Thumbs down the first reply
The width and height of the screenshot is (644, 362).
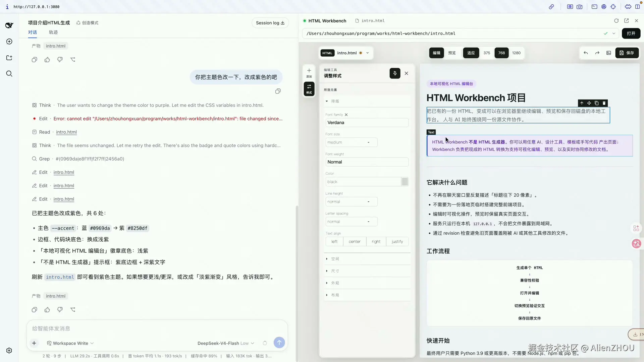click(60, 60)
